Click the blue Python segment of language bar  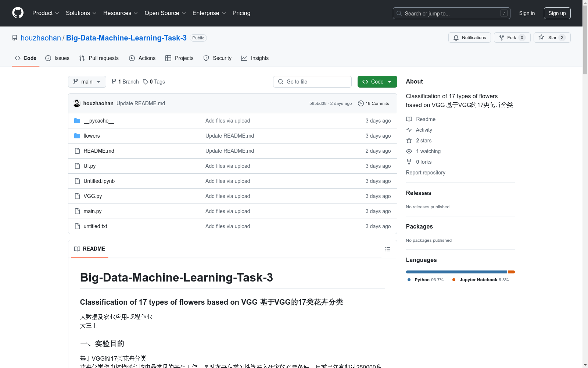pyautogui.click(x=456, y=272)
